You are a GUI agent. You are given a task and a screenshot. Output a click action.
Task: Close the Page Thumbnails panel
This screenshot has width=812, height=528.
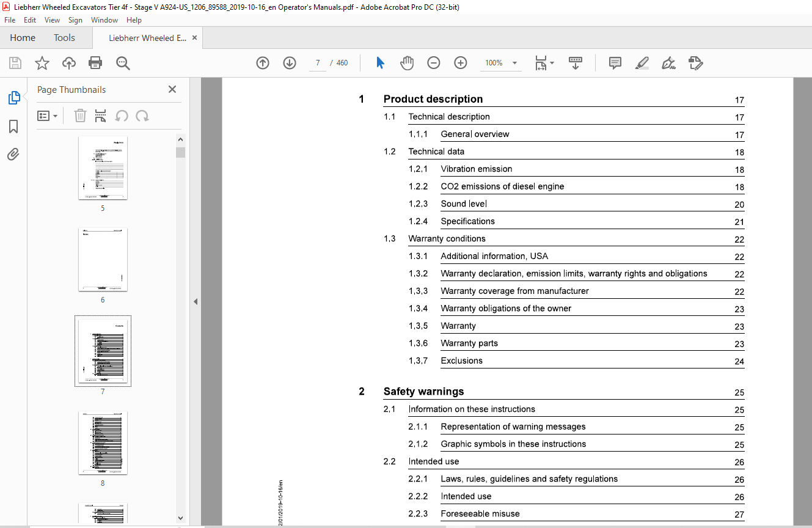tap(172, 89)
